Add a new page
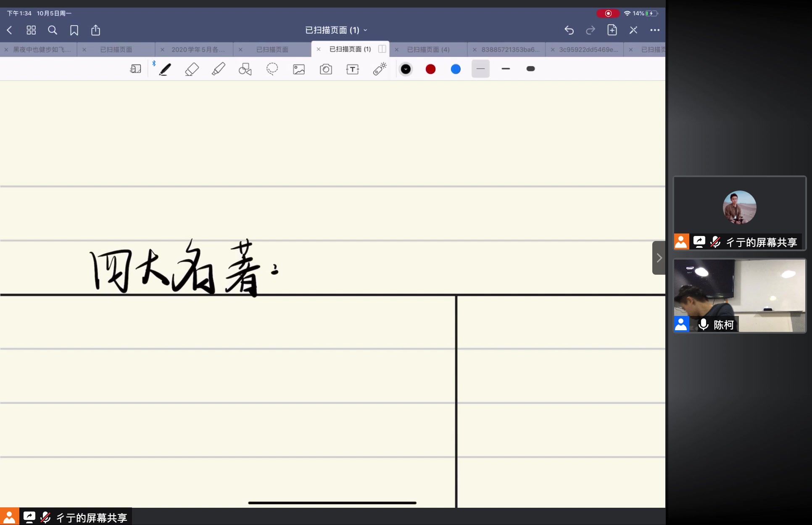This screenshot has height=525, width=812. tap(612, 30)
